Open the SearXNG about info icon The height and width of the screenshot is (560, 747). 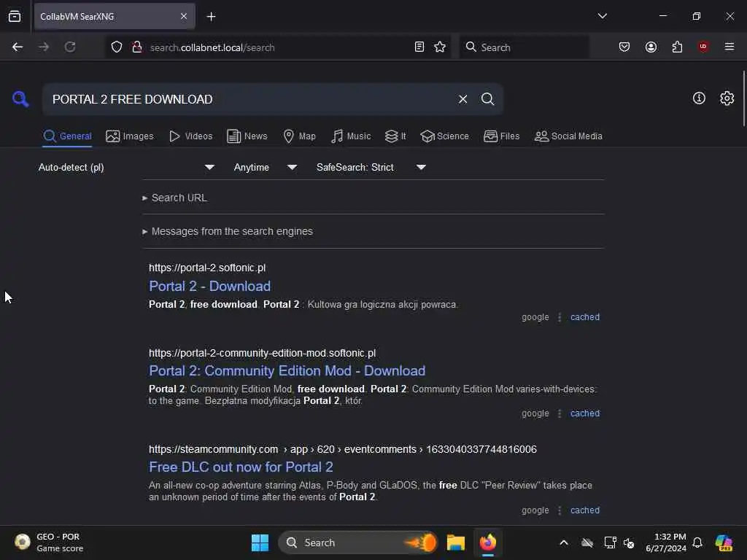pos(699,98)
